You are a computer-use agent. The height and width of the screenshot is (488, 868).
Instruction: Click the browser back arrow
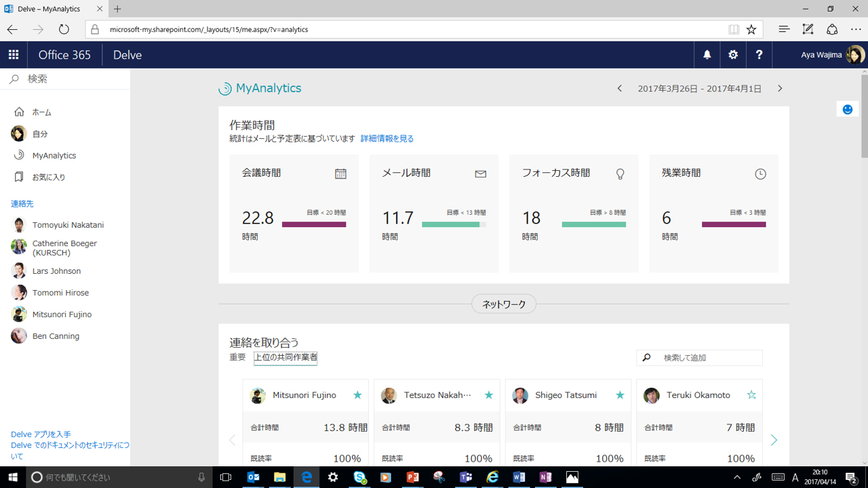(x=12, y=29)
